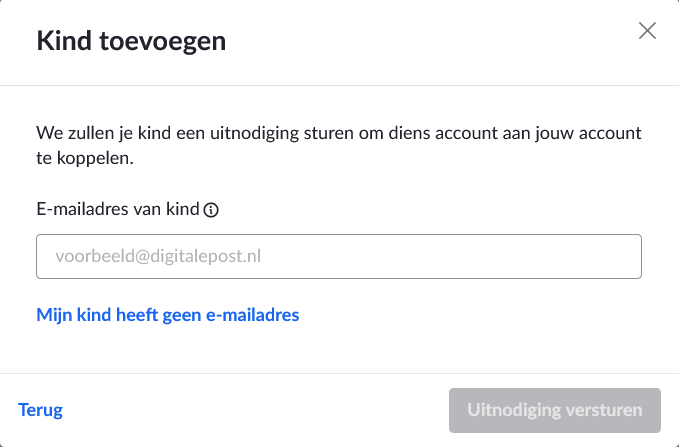
Task: Click the E-mailadres van kind label
Action: point(118,209)
